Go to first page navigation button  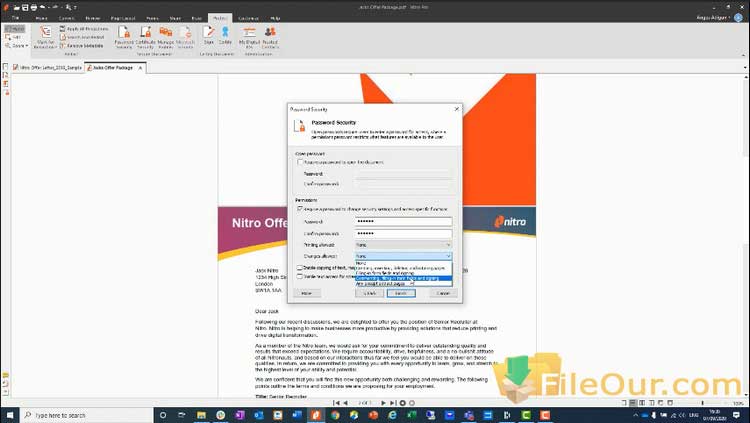tap(336, 403)
